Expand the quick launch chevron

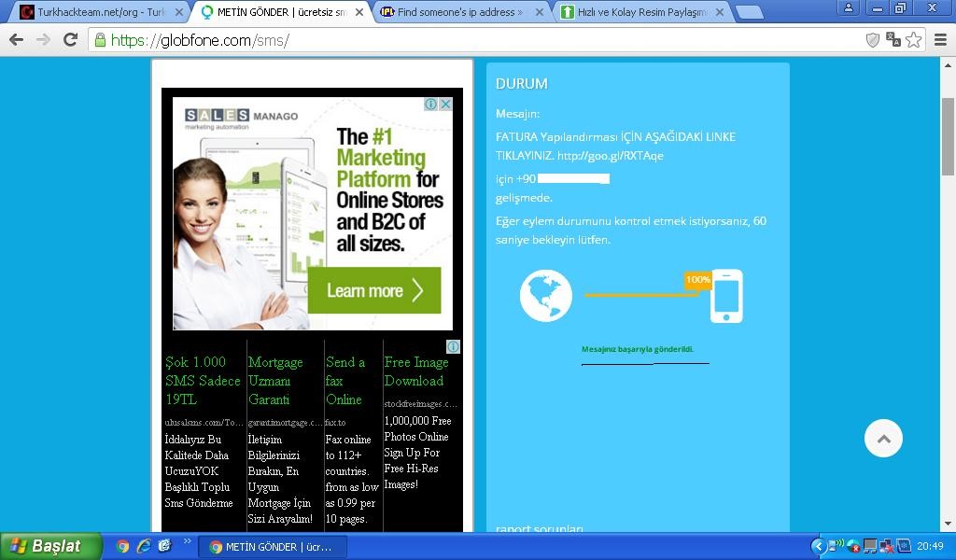point(187,541)
